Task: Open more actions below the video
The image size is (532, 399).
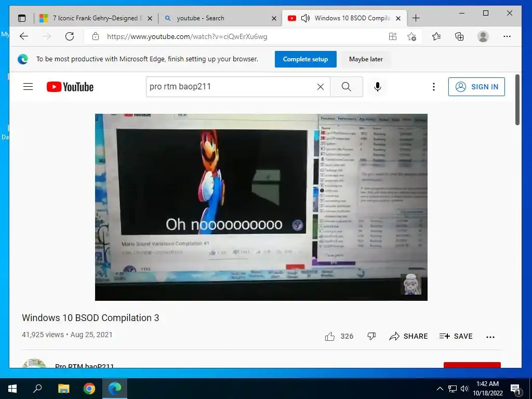Action: 490,337
